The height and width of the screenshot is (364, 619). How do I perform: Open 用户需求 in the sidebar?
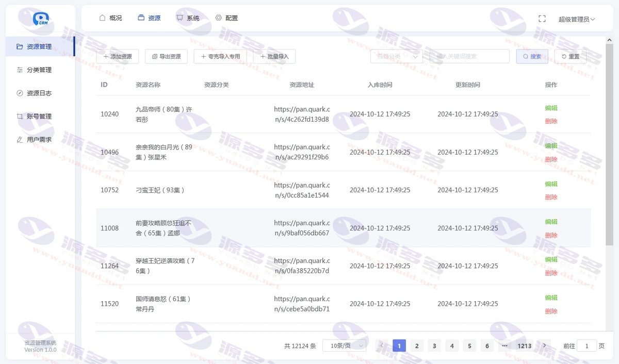40,140
